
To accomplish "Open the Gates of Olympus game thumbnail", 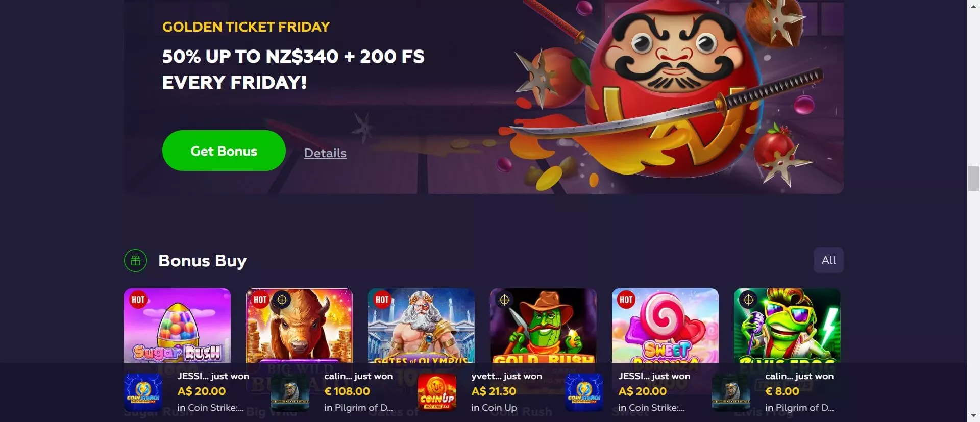I will (x=421, y=326).
